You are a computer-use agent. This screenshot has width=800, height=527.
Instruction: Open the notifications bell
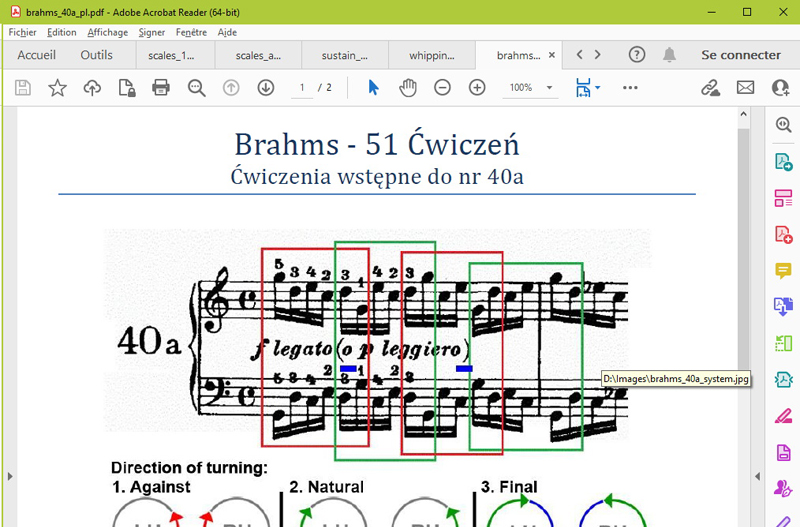(x=669, y=55)
